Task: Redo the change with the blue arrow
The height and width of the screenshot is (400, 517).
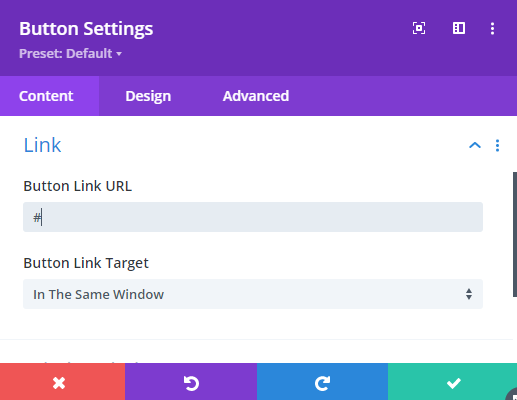Action: (x=322, y=382)
